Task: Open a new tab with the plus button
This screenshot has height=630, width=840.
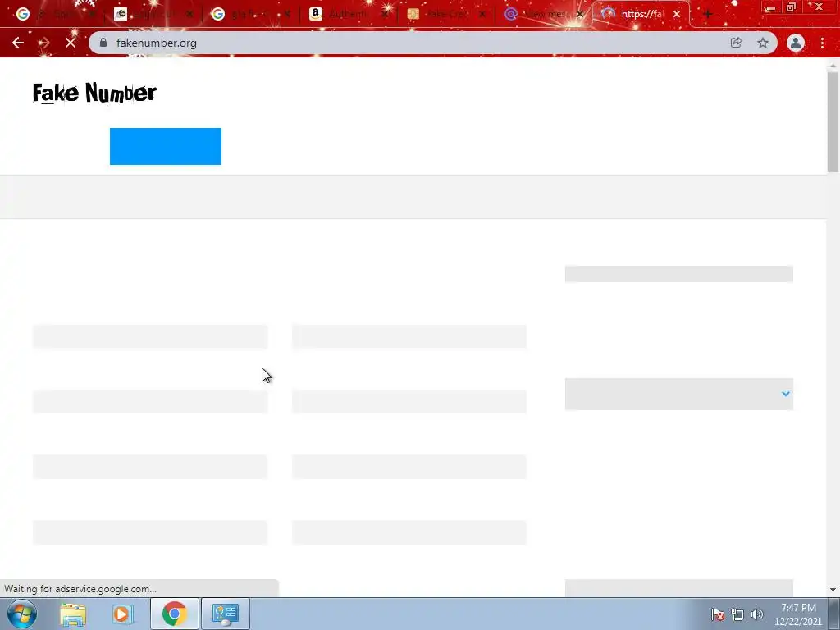Action: [x=708, y=15]
